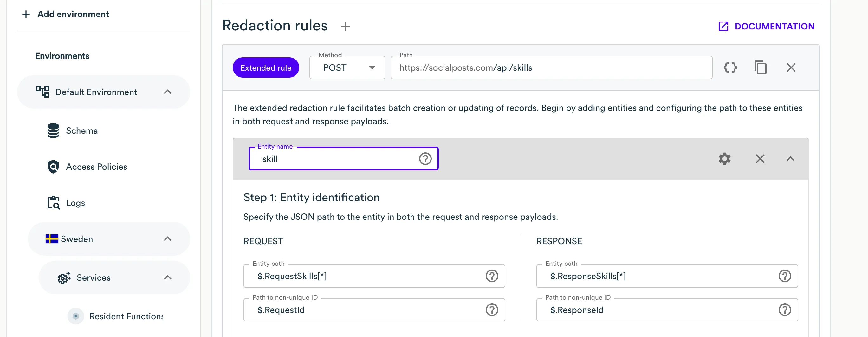Collapse the skill entity panel

(x=791, y=159)
